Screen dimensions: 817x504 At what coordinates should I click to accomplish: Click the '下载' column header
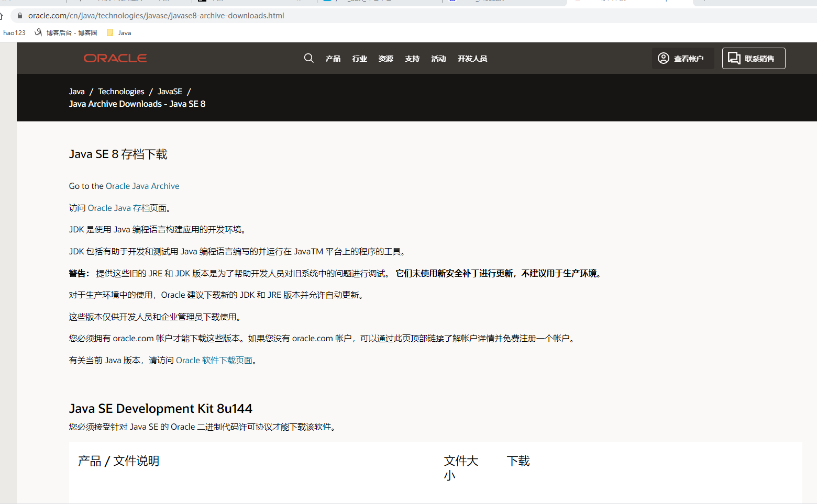(x=518, y=461)
